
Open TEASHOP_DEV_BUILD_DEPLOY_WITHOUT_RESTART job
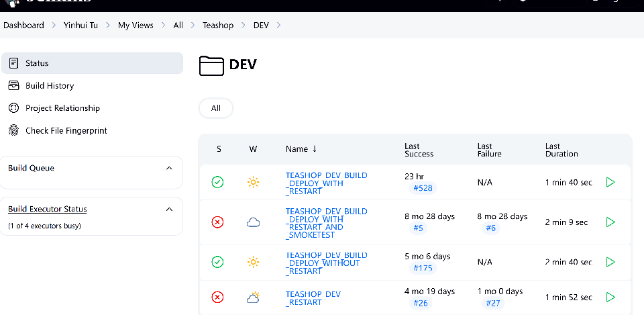(x=327, y=263)
